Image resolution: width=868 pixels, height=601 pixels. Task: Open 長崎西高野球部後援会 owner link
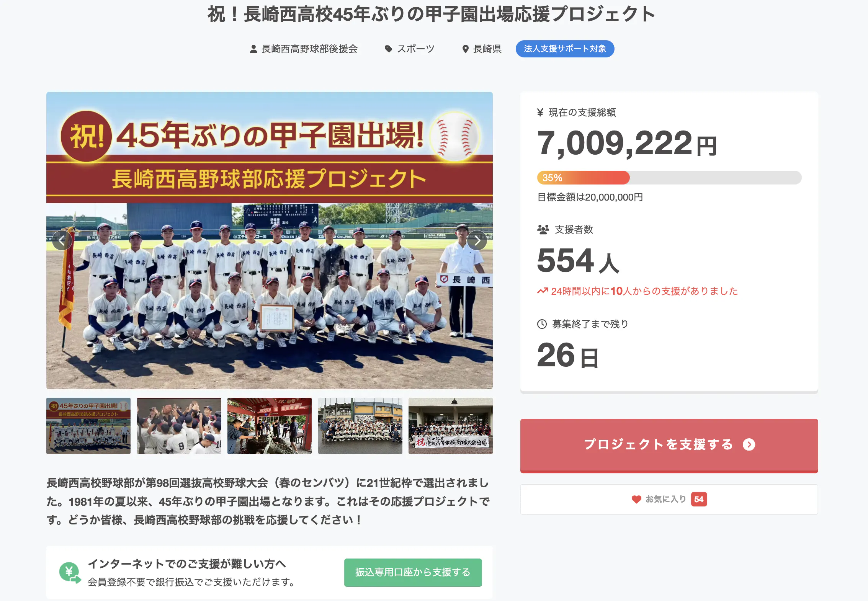[x=309, y=49]
